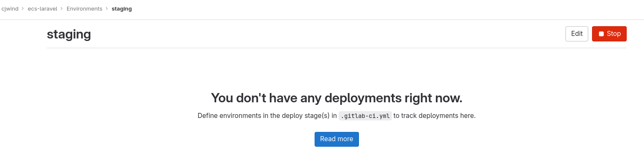The image size is (644, 156).
Task: Go to Environments breadcrumb link
Action: (x=84, y=8)
